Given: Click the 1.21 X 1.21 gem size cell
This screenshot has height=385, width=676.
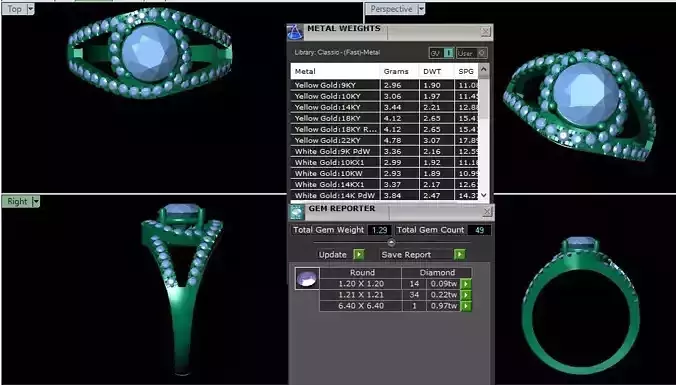Looking at the screenshot, I should pos(361,295).
